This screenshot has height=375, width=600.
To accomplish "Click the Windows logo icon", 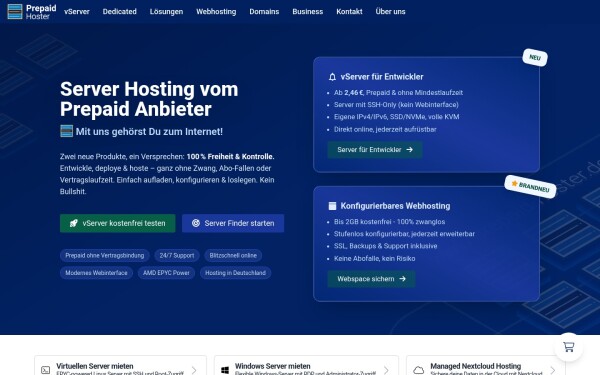I will point(225,370).
